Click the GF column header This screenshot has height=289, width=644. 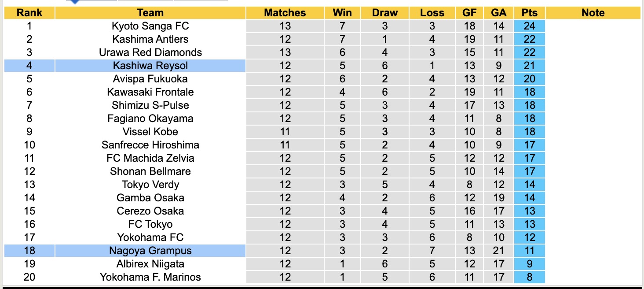coord(469,13)
